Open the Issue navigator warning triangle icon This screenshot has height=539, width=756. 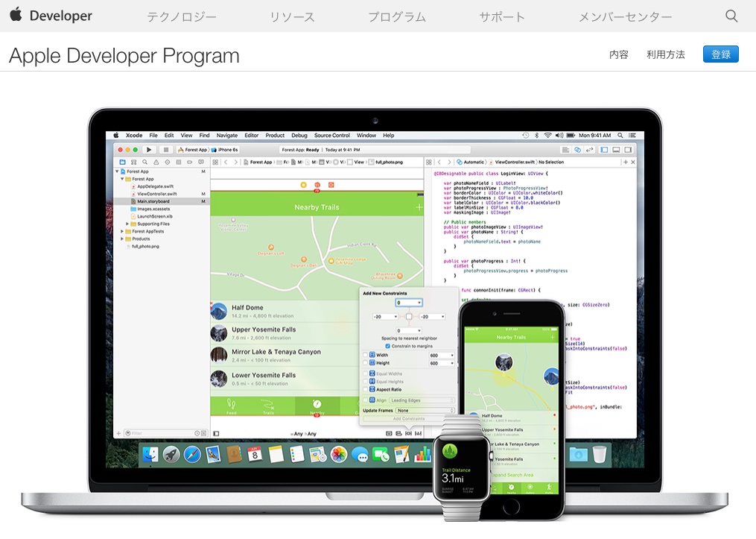click(156, 162)
